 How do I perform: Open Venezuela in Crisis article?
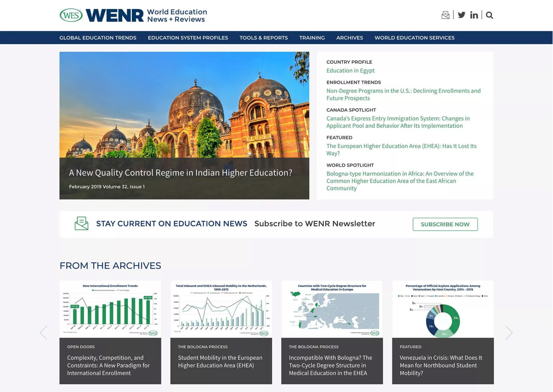[x=441, y=365]
